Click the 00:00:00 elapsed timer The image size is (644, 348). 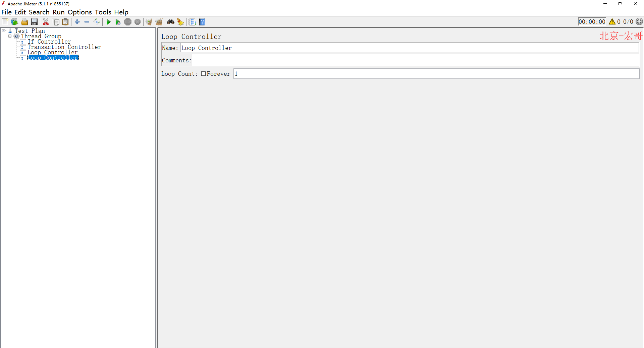pos(592,22)
